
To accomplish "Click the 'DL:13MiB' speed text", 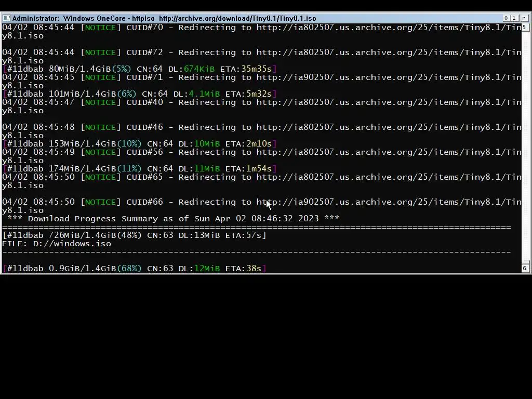I will (x=199, y=235).
